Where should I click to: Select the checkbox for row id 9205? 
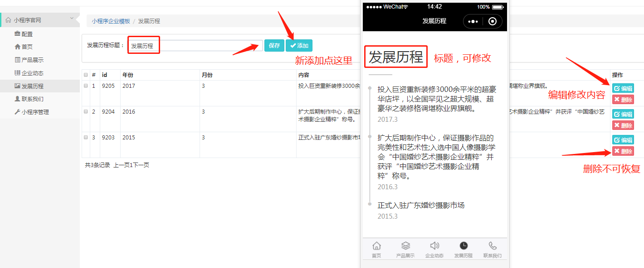(x=86, y=86)
